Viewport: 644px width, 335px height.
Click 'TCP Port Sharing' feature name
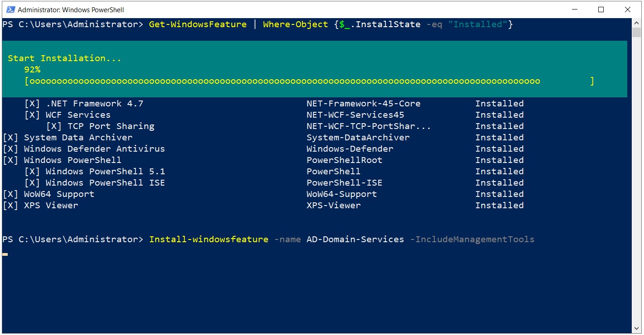(x=111, y=126)
